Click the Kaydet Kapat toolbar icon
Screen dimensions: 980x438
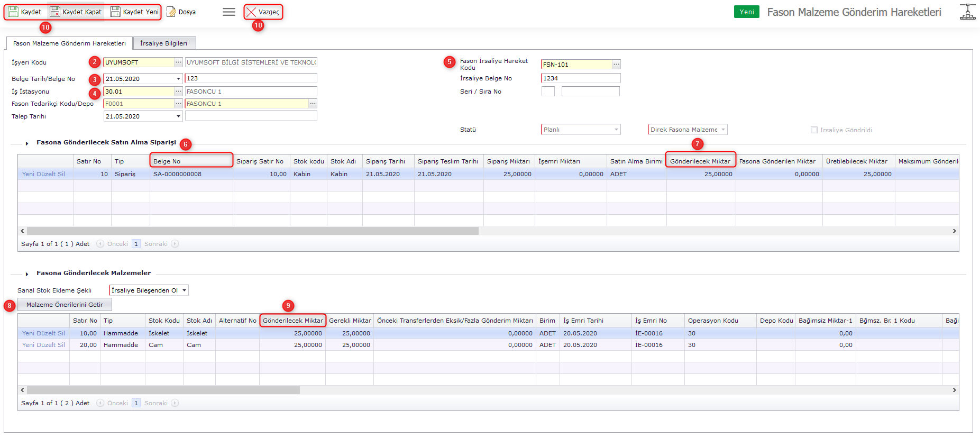pos(55,12)
